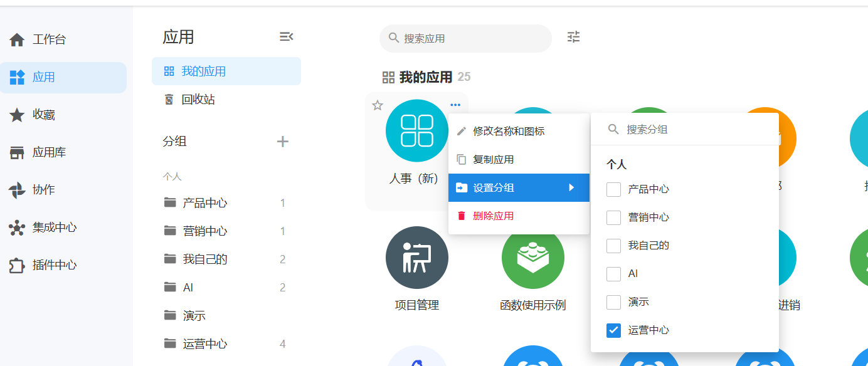Go to 回收站 recycle bin
The image size is (868, 366).
tap(198, 100)
